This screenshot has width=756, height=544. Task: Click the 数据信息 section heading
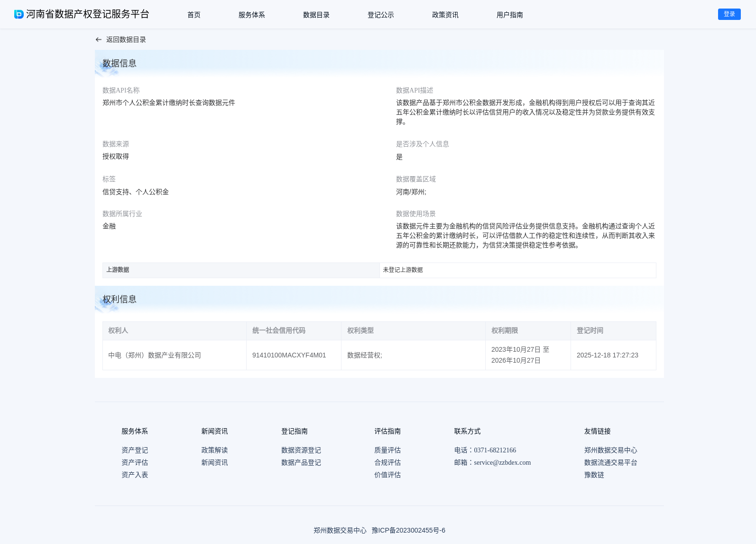coord(120,63)
